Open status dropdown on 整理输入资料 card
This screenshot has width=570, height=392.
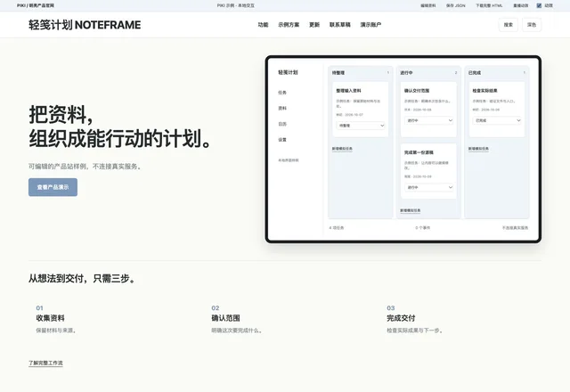tap(361, 126)
